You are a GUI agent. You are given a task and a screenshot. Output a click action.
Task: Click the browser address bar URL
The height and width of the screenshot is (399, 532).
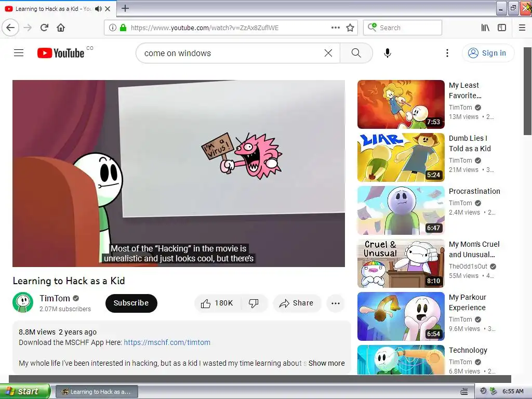click(205, 28)
